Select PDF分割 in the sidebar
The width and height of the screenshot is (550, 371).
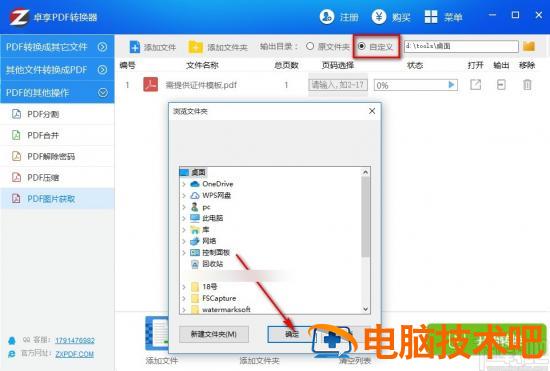point(57,114)
